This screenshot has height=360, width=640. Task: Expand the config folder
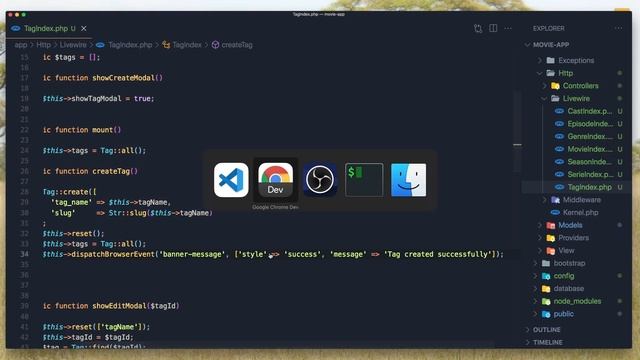click(x=563, y=276)
